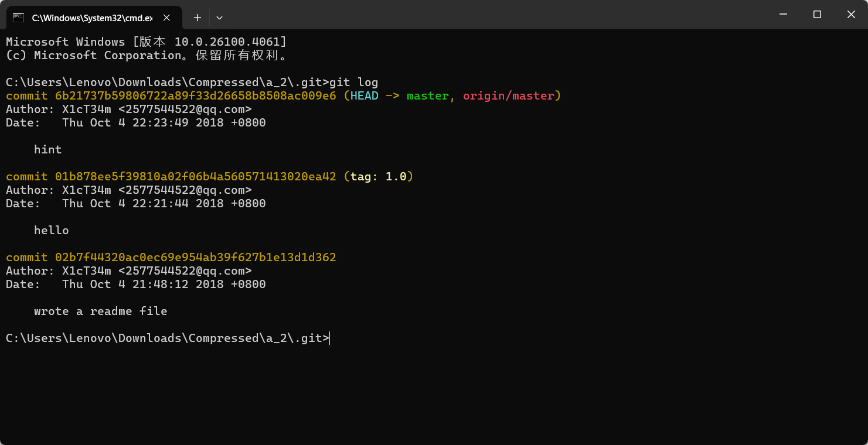The image size is (868, 445).
Task: Minimize the terminal window
Action: 783,15
